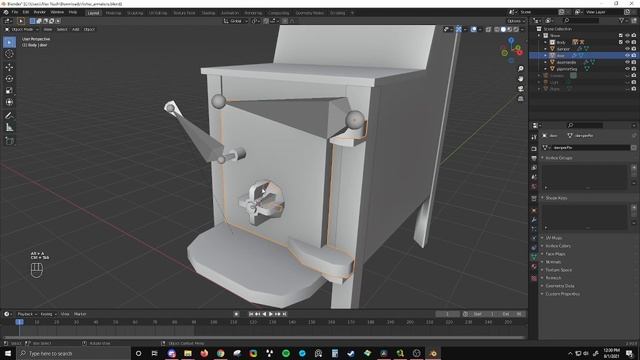Open Object properties tab icon

(534, 210)
